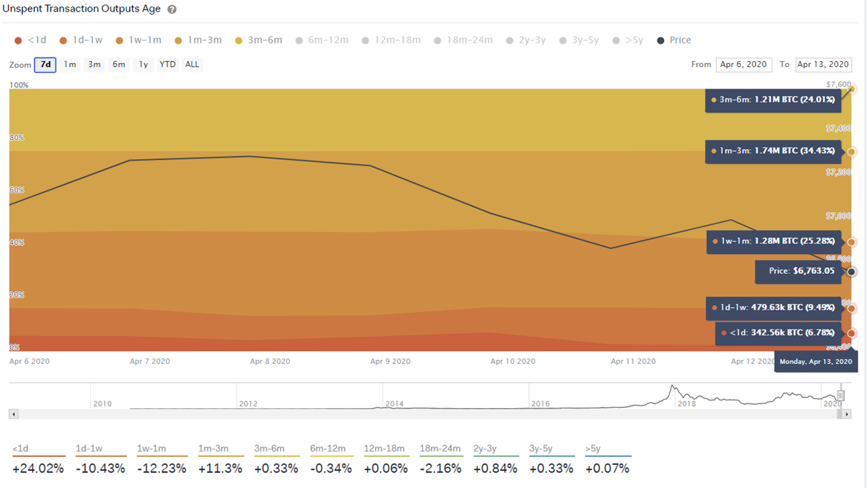Click the navigator left scroll arrow
The height and width of the screenshot is (488, 868).
point(14,414)
